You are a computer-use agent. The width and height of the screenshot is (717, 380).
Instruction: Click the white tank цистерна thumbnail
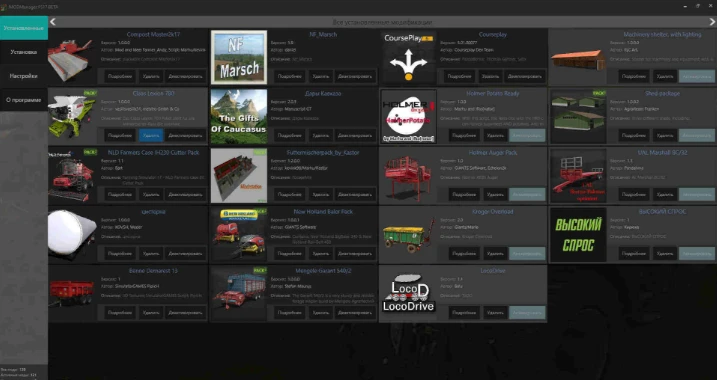(x=72, y=234)
